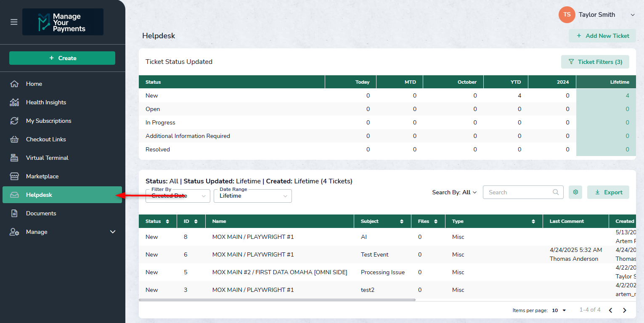
Task: Open Virtual Terminal register icon
Action: click(14, 158)
